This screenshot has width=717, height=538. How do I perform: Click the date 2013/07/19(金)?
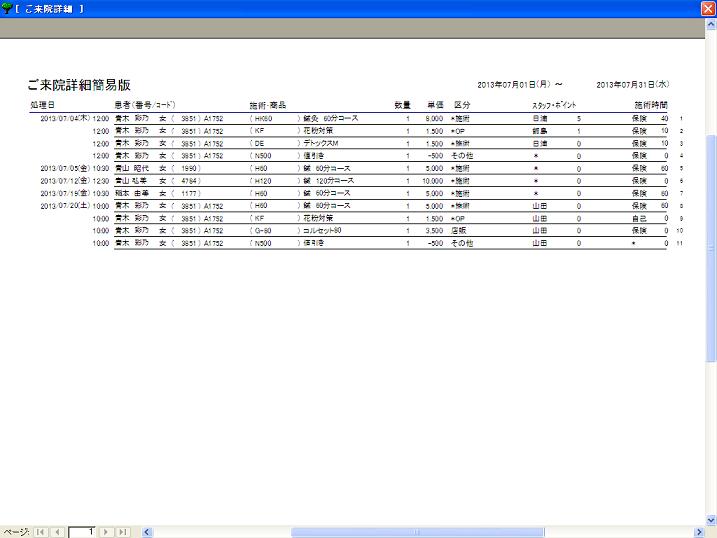65,193
